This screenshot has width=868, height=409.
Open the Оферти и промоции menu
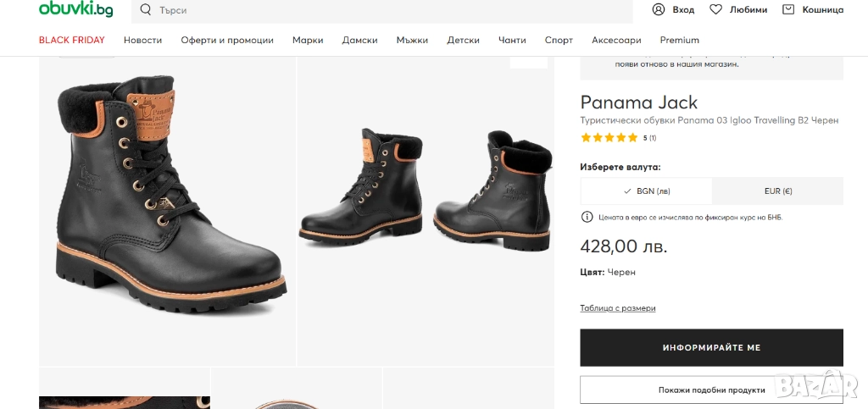click(227, 40)
